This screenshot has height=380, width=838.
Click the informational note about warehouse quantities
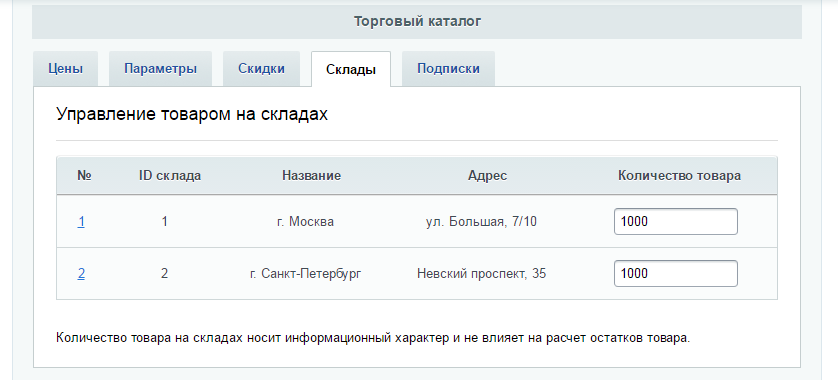coord(373,338)
